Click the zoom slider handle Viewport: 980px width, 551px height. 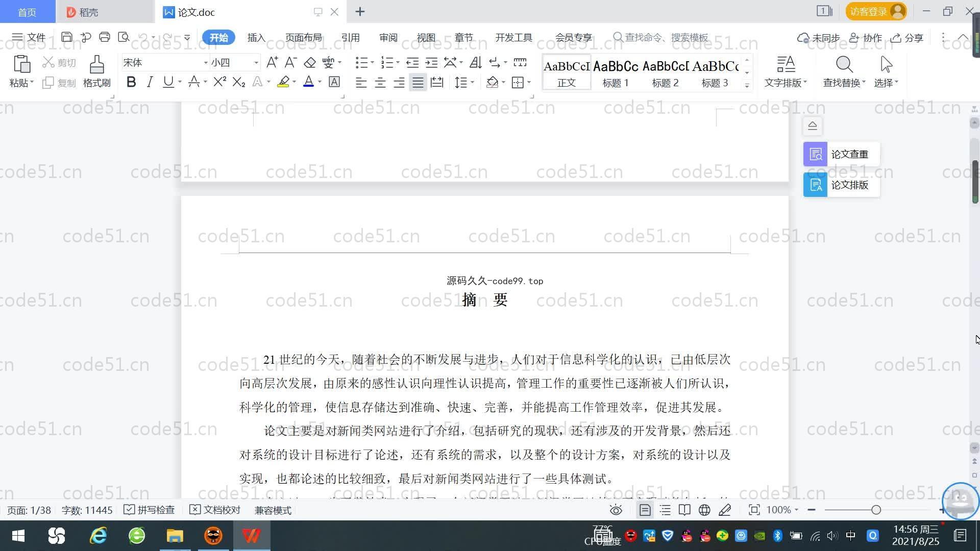tap(876, 510)
